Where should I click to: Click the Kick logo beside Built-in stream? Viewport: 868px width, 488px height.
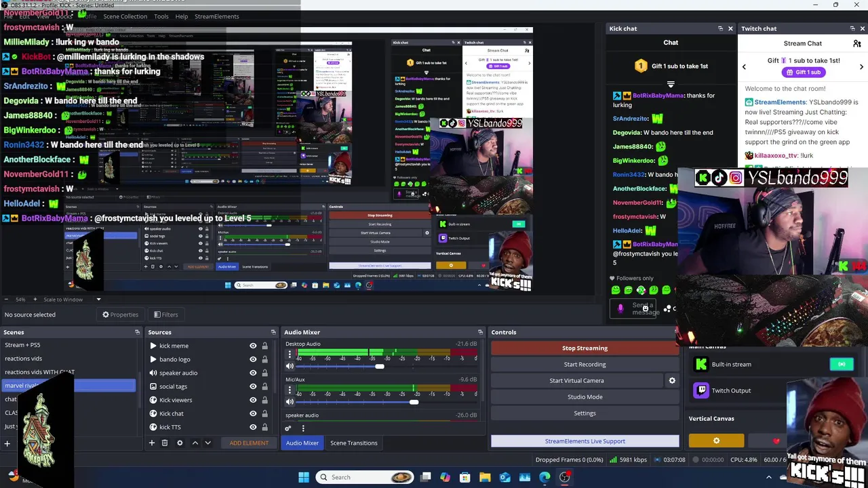[701, 365]
